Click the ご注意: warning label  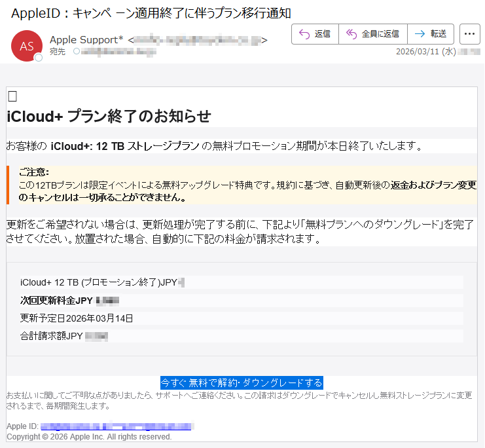(34, 172)
